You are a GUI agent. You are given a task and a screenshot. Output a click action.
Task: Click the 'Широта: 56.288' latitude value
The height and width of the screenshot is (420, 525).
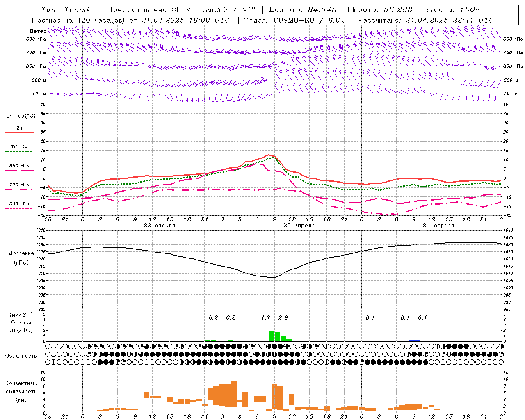(380, 10)
